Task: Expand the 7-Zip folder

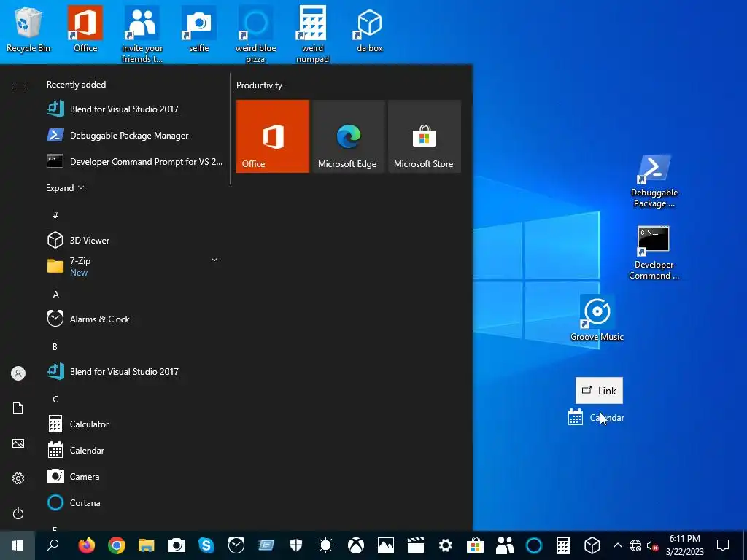Action: [133, 266]
